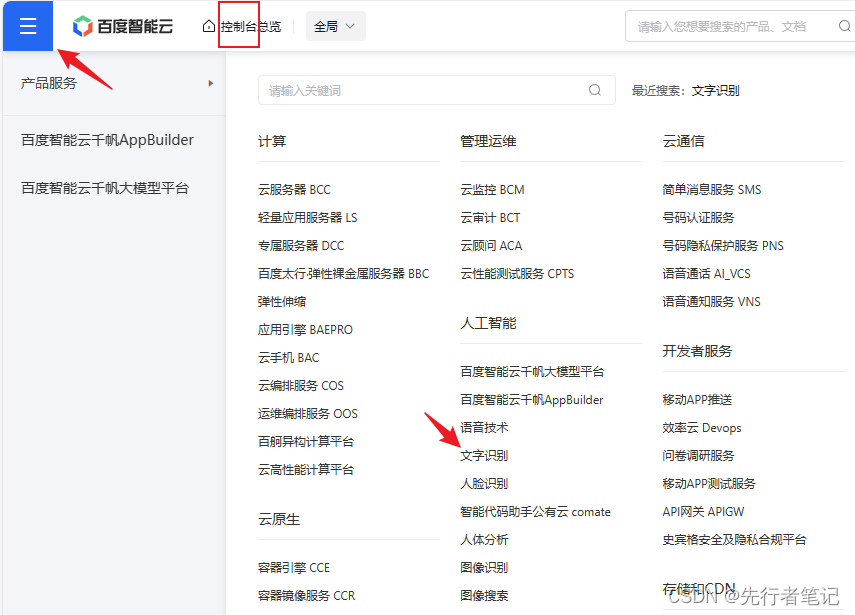Open 人脸识别 service
The width and height of the screenshot is (855, 615).
484,484
